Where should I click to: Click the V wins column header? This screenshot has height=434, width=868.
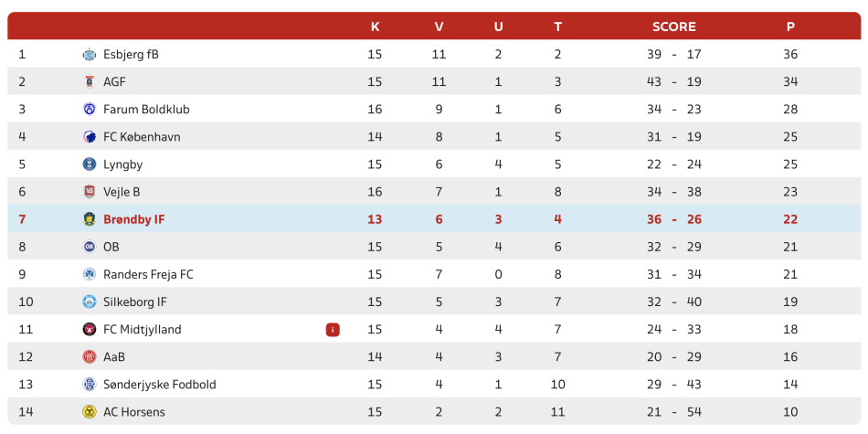click(439, 26)
